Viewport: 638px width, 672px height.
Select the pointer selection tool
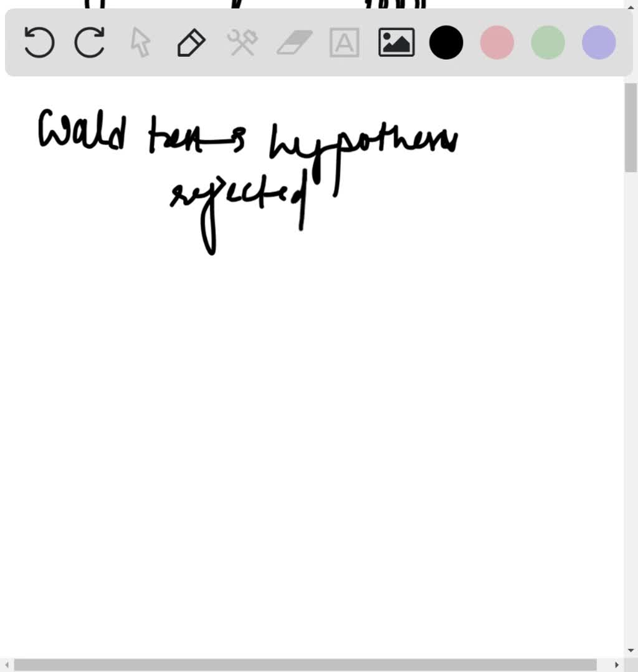[141, 42]
